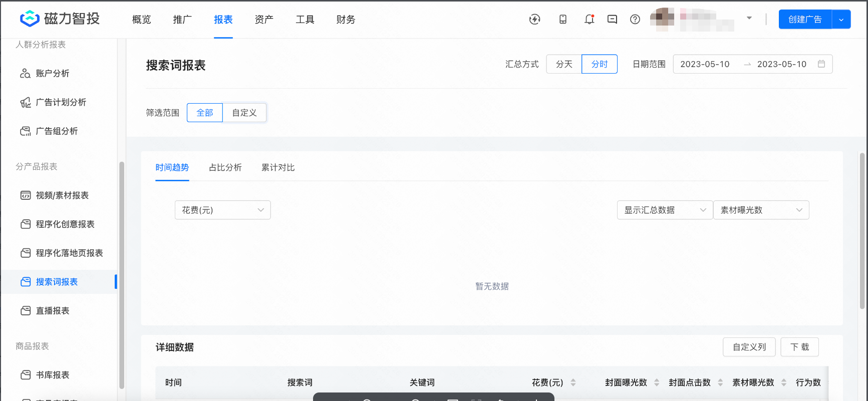Image resolution: width=868 pixels, height=401 pixels.
Task: Select 分天 summary mode
Action: click(564, 64)
